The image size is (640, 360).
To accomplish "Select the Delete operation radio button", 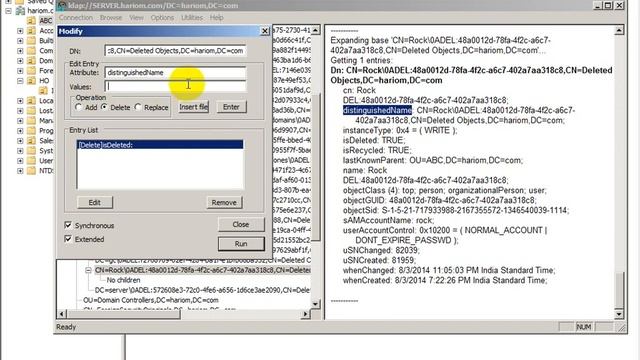I will pyautogui.click(x=104, y=107).
